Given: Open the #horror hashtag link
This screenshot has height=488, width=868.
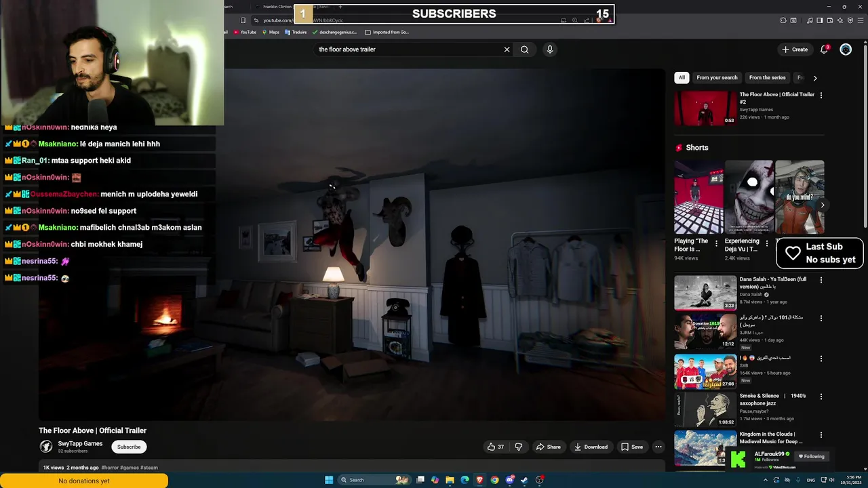Looking at the screenshot, I should (x=110, y=468).
